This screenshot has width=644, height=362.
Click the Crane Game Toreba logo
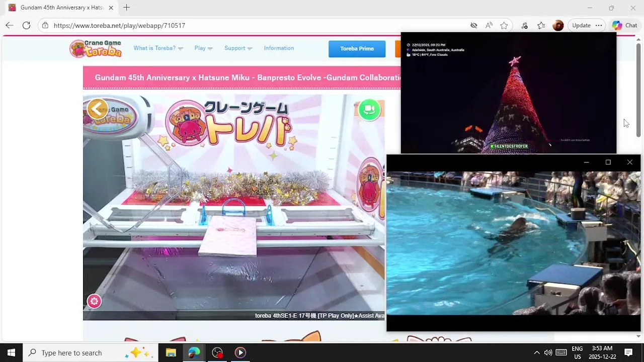tap(96, 48)
